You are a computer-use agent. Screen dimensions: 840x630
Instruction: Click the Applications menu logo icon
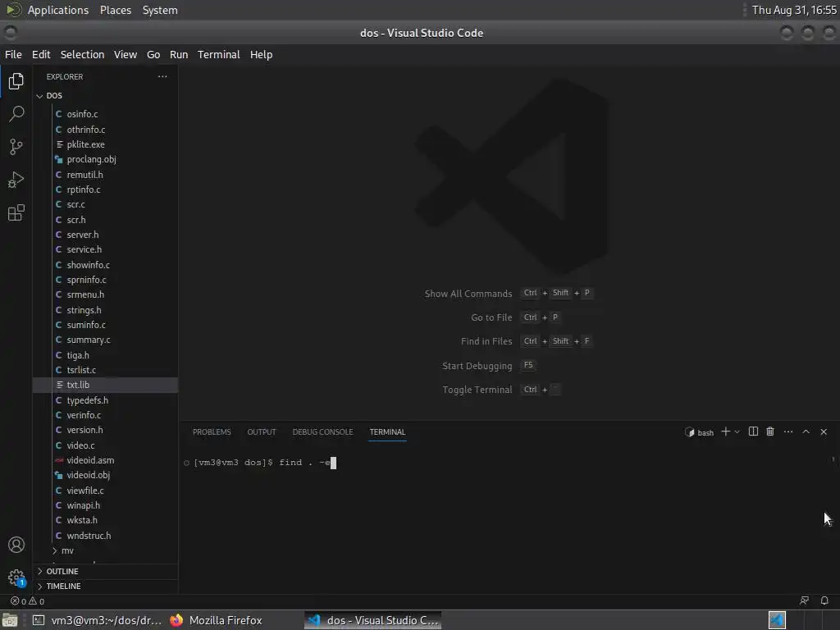click(x=13, y=10)
